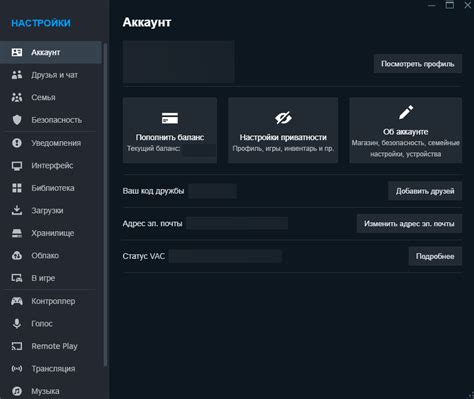Click the Музыка note icon
Image resolution: width=474 pixels, height=399 pixels.
click(x=17, y=391)
